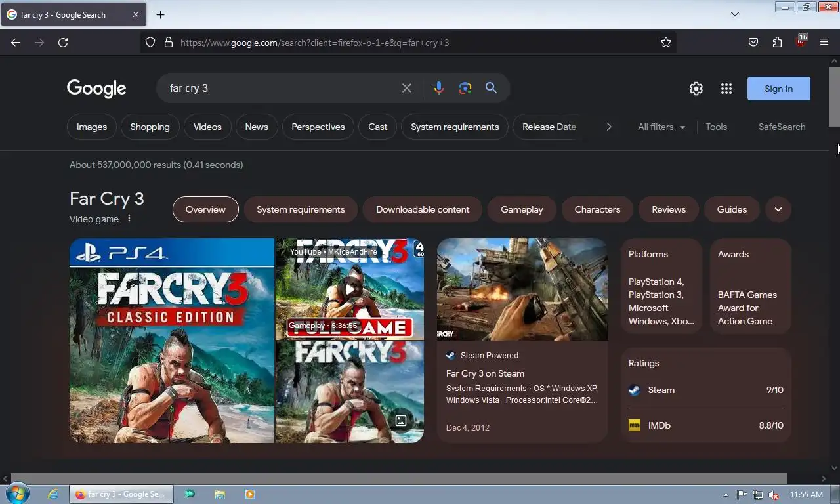Select the Release Date filter chip
Screen dimensions: 840x504
(549, 127)
